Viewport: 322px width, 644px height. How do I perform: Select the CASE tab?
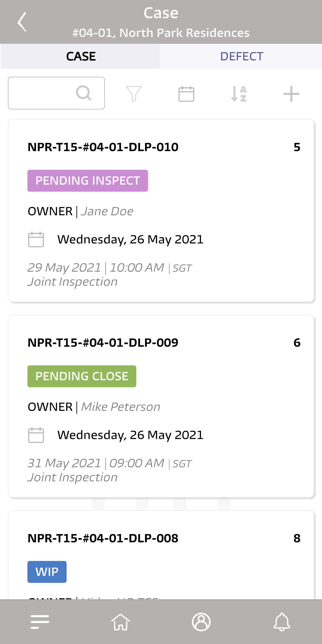81,56
